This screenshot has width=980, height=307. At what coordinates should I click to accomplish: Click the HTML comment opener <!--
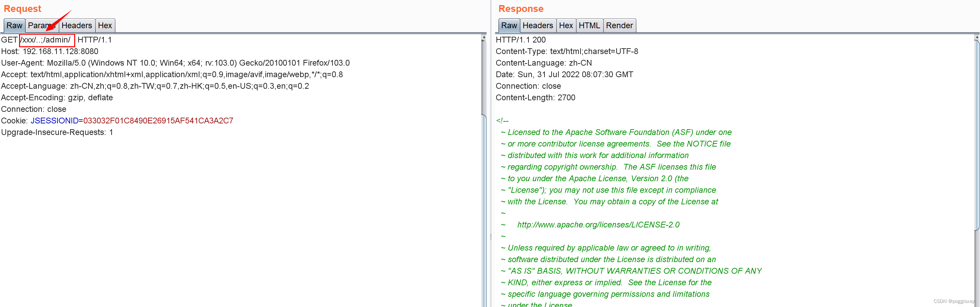coord(502,121)
